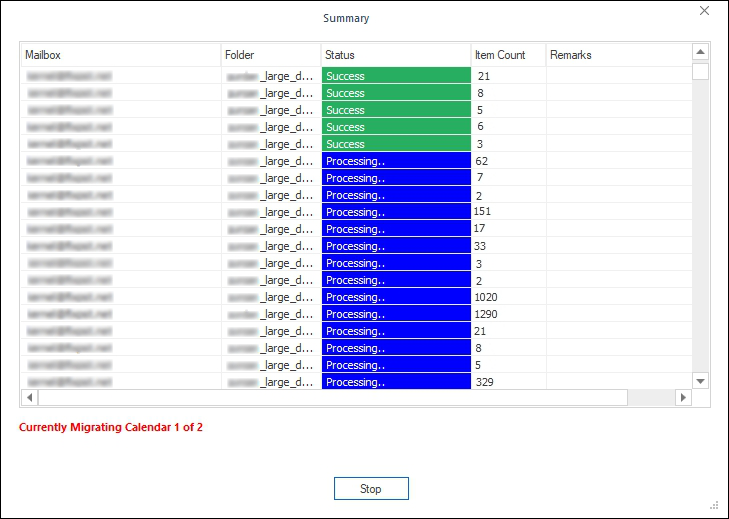
Task: Click the item count value 1290
Action: 485,314
